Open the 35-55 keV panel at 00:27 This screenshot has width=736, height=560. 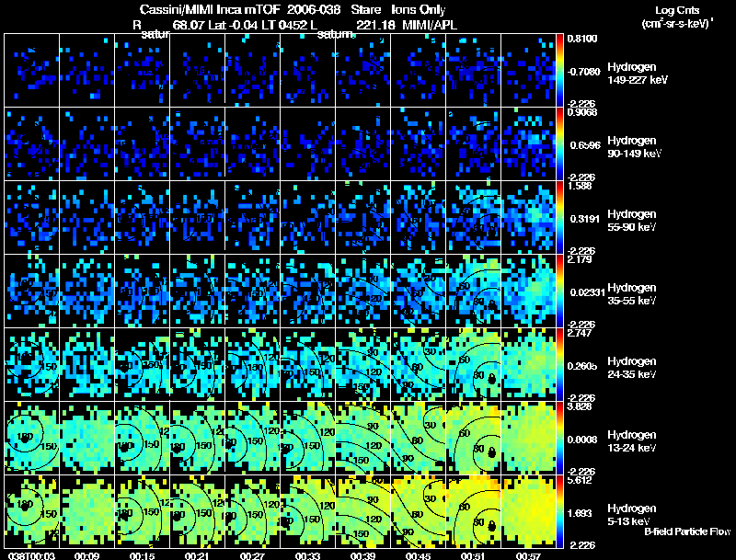pyautogui.click(x=252, y=291)
